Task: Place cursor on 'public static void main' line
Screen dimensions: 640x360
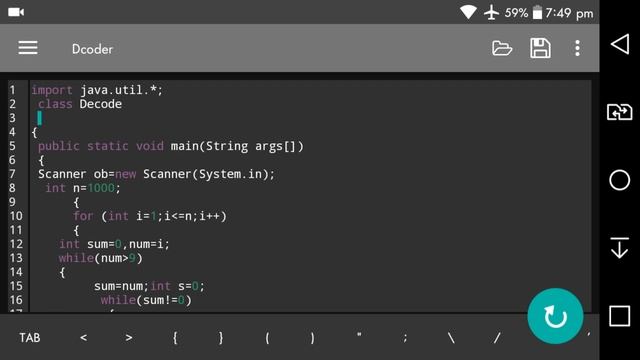Action: coord(171,146)
